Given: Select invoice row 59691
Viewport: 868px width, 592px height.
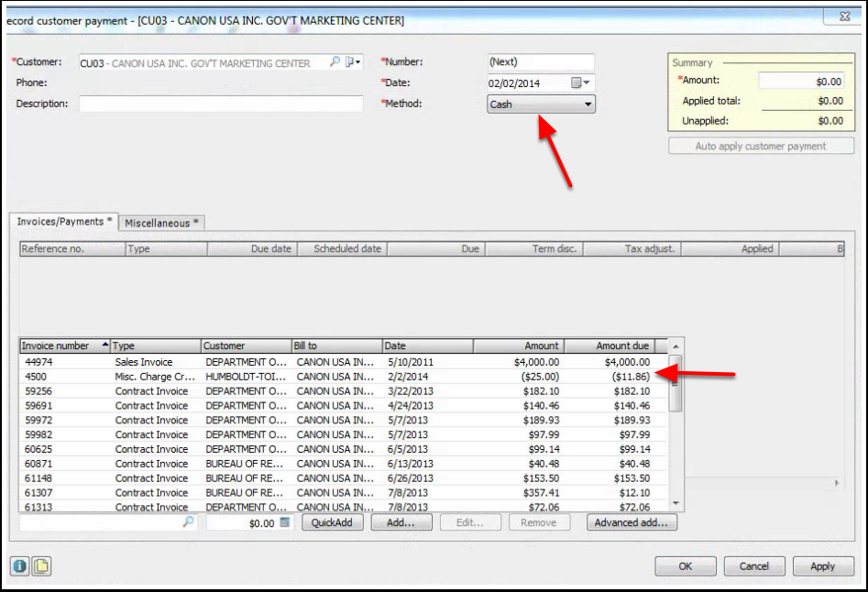Looking at the screenshot, I should (x=344, y=406).
